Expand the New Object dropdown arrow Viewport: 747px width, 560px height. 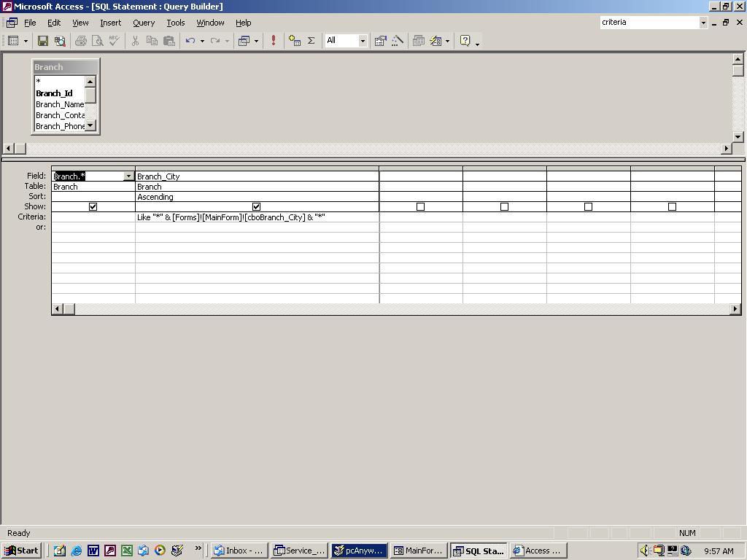(447, 41)
